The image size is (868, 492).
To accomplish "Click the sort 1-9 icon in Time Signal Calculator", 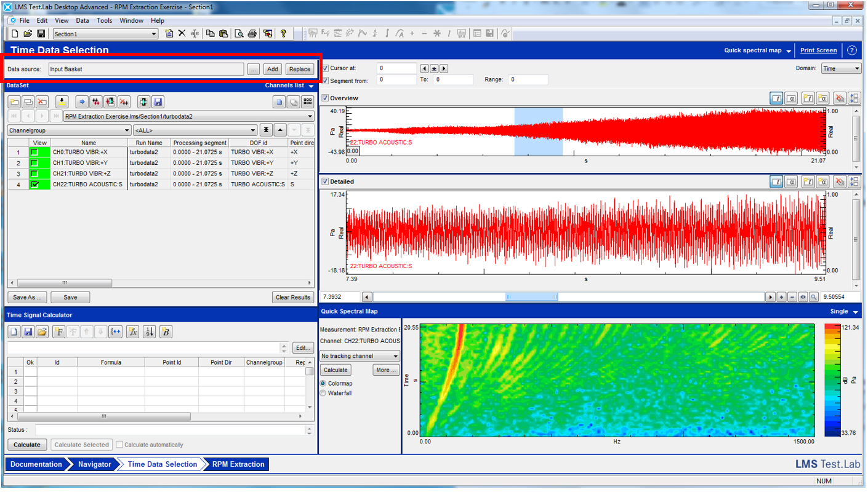I will point(149,332).
